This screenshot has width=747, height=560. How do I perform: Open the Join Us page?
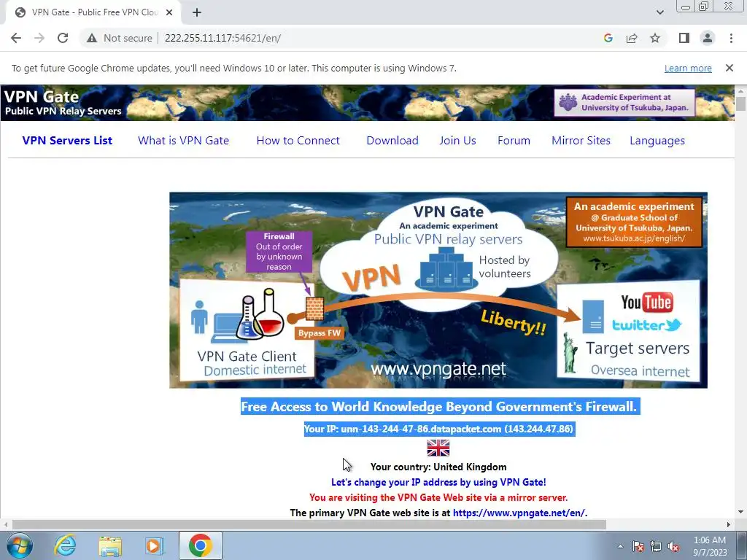458,141
